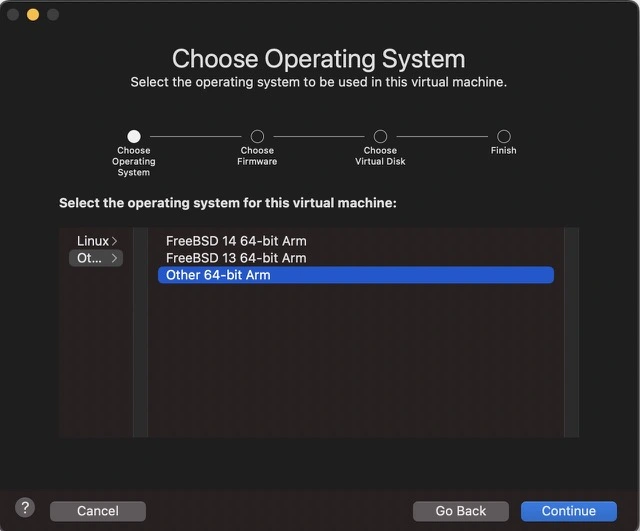
Task: Select the Ot... (Other) category
Action: [x=96, y=258]
